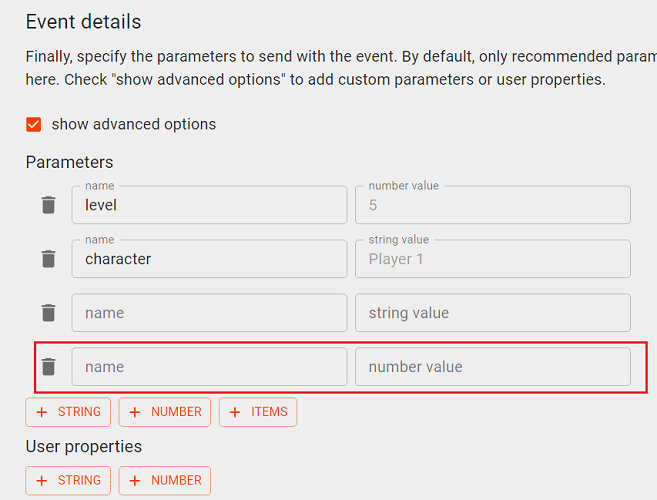Add an ITEMS parameter
The height and width of the screenshot is (500, 657).
tap(258, 412)
